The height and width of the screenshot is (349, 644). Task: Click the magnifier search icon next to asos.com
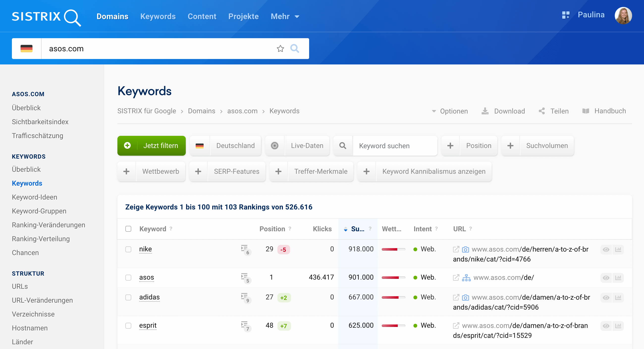coord(295,49)
